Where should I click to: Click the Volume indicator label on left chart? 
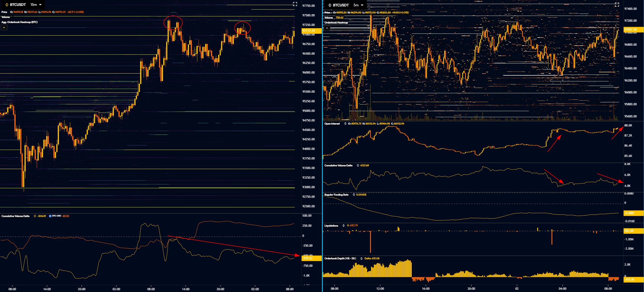coord(6,17)
